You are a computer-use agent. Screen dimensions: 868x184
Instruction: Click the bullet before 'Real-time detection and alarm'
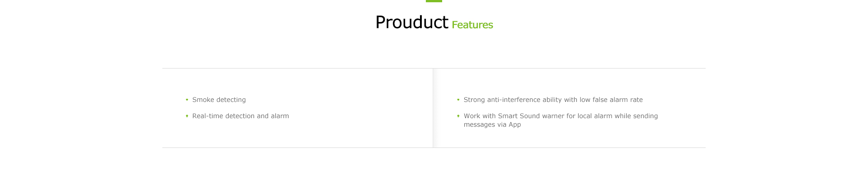pyautogui.click(x=187, y=116)
